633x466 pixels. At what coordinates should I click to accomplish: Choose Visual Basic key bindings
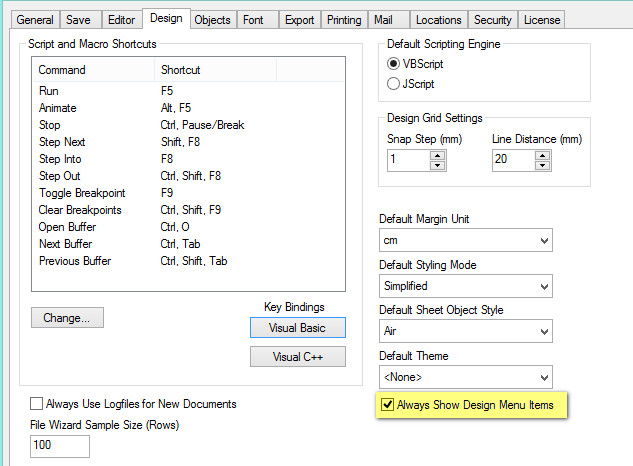(298, 327)
